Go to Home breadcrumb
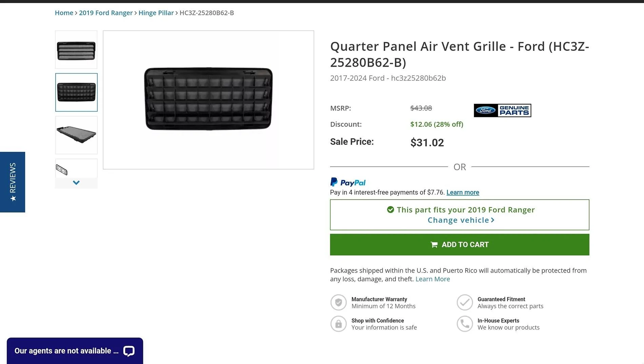The image size is (644, 364). coord(64,13)
